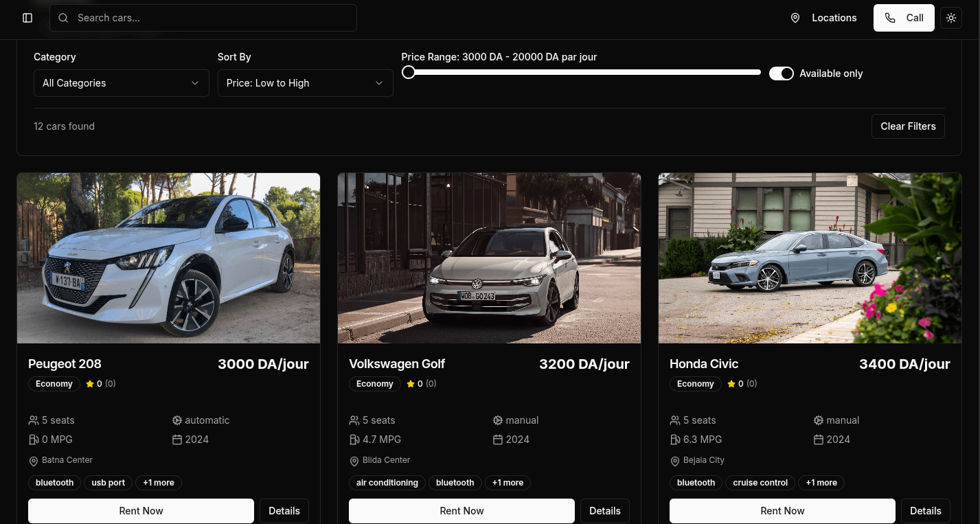Click the Honda Civic title

[x=704, y=364]
